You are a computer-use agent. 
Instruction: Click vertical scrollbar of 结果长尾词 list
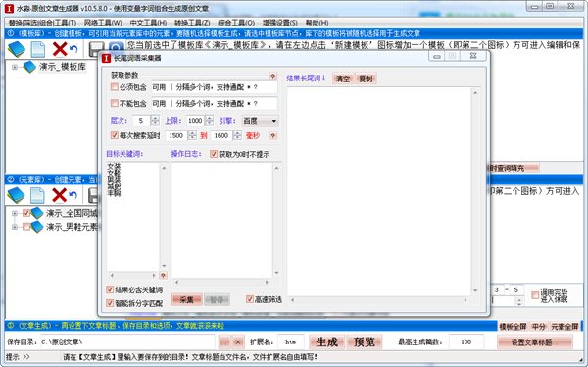[x=475, y=191]
